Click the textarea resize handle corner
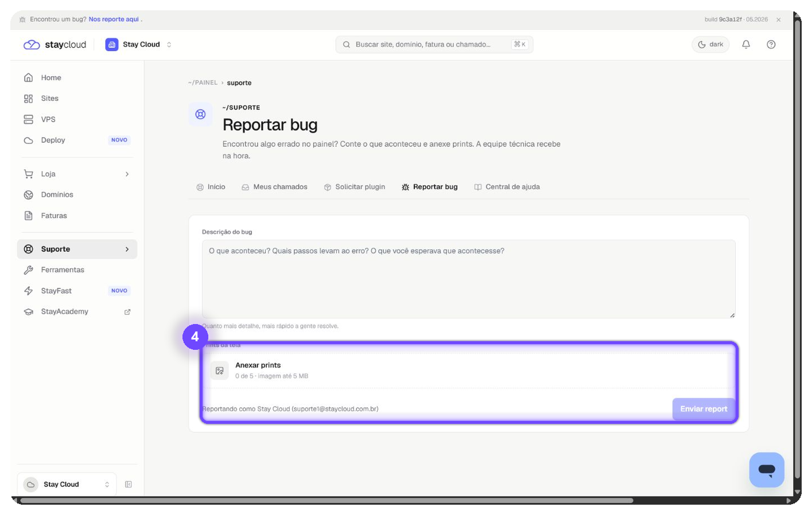Image resolution: width=812 pixels, height=515 pixels. tap(732, 315)
